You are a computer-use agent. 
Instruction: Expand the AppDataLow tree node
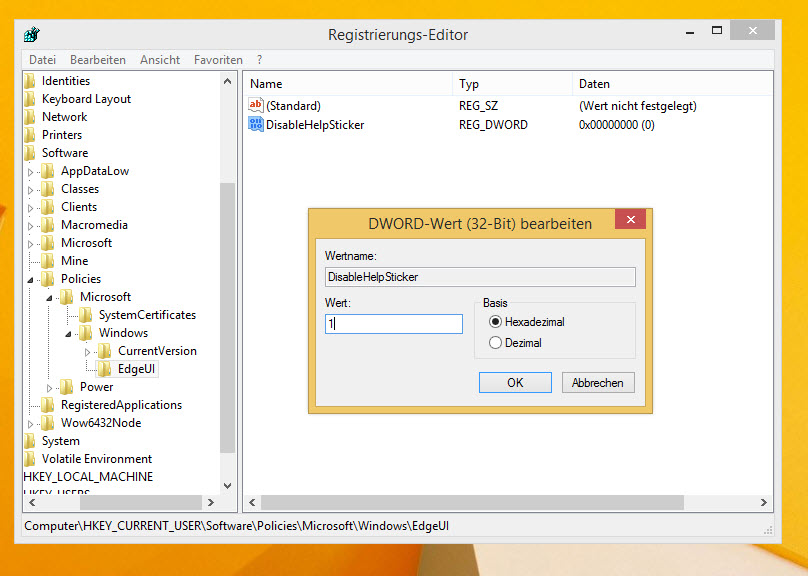pyautogui.click(x=30, y=172)
